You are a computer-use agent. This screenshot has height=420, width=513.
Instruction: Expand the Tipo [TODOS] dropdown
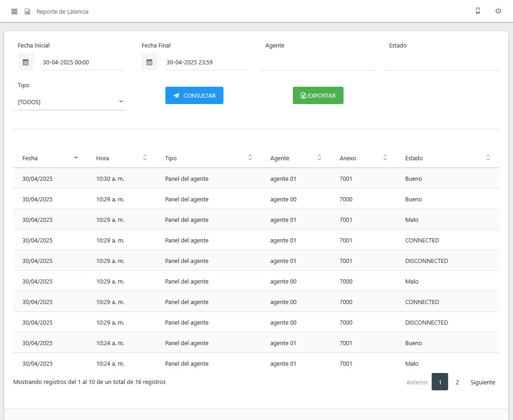[x=70, y=102]
